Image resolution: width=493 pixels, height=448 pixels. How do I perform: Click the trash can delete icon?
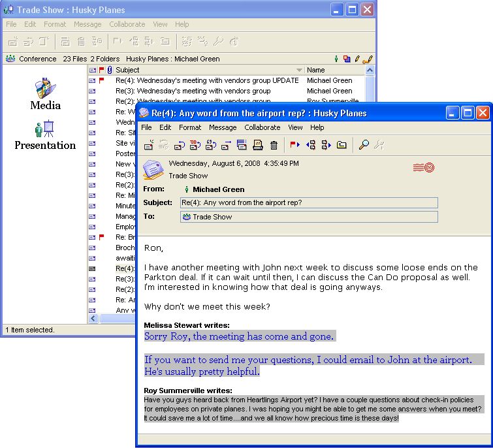click(x=274, y=145)
